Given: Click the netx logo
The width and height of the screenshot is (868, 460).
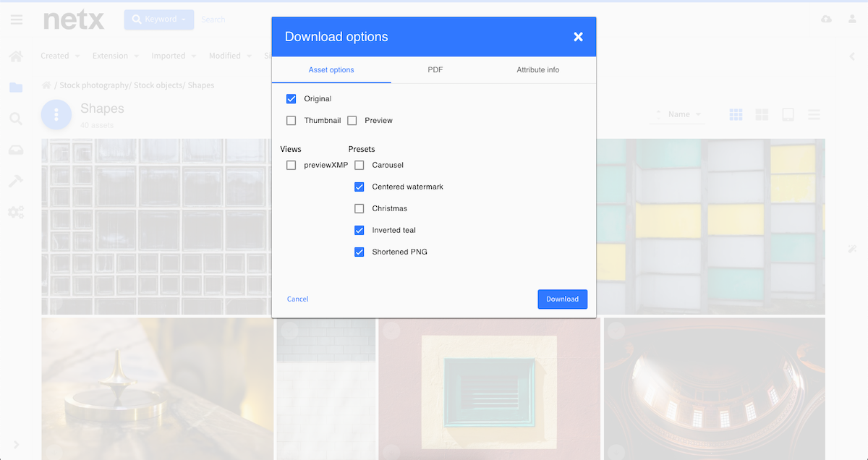Looking at the screenshot, I should point(73,20).
